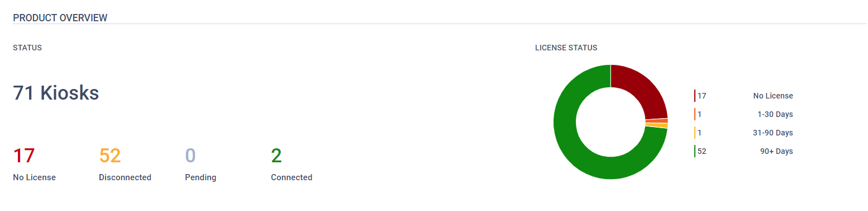
Task: Click the orange 1-30 Days donut slice
Action: tap(656, 121)
